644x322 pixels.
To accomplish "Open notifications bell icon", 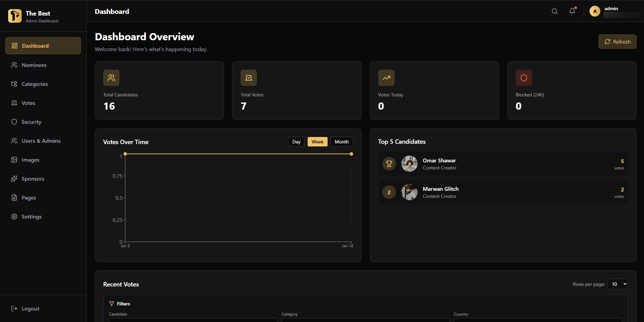I will (x=572, y=11).
